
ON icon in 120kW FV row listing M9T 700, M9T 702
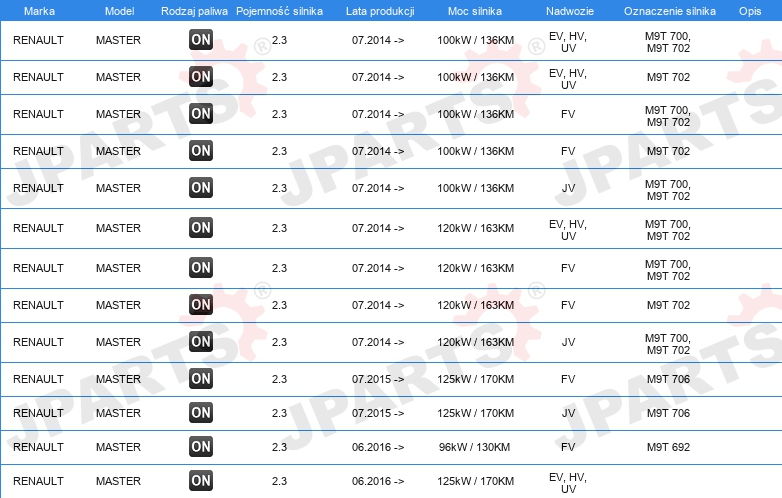click(201, 268)
